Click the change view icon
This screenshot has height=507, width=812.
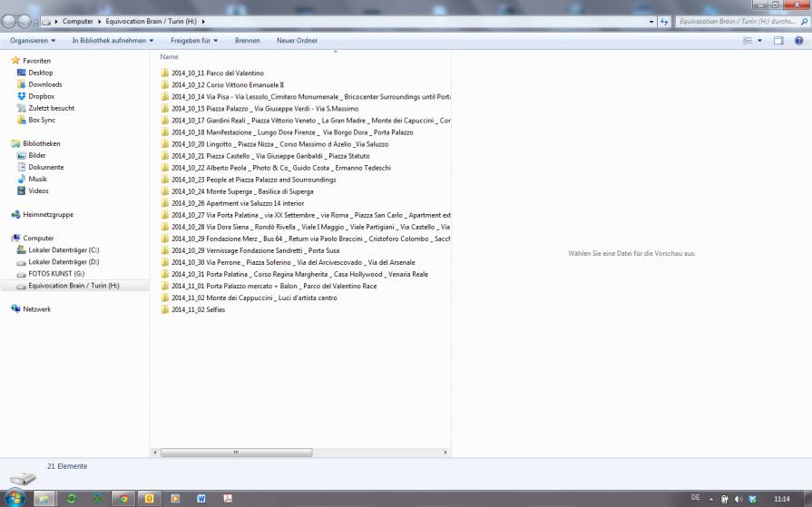(x=748, y=41)
